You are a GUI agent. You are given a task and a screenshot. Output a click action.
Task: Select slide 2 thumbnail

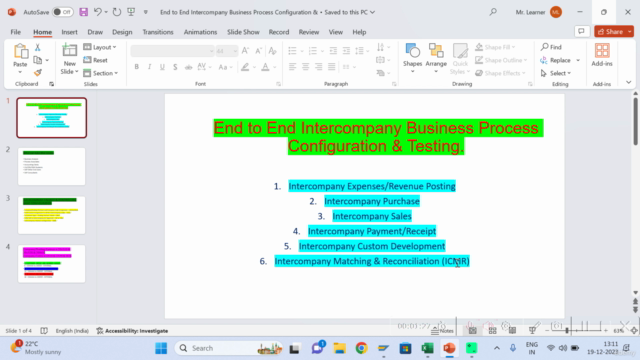pos(51,167)
